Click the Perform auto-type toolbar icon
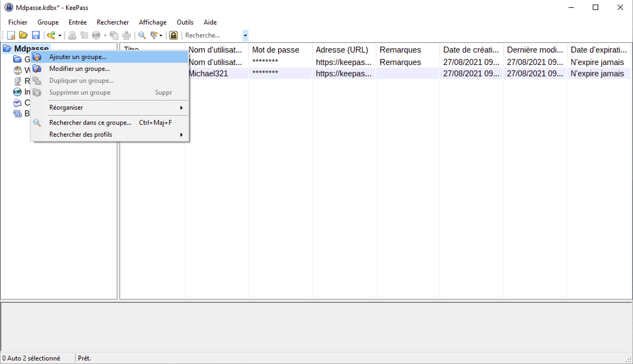Image resolution: width=633 pixels, height=364 pixels. click(x=127, y=35)
